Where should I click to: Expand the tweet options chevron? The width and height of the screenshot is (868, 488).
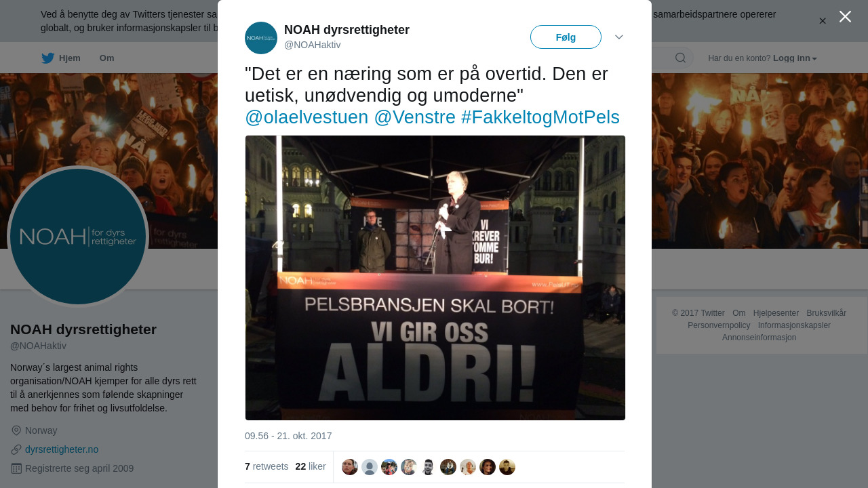tap(619, 37)
